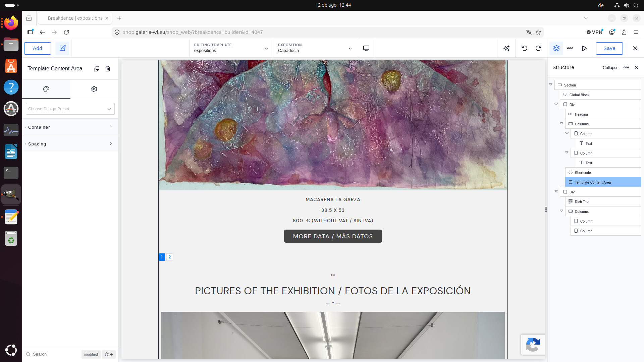Redo the last change
Image resolution: width=644 pixels, height=362 pixels.
pos(538,48)
